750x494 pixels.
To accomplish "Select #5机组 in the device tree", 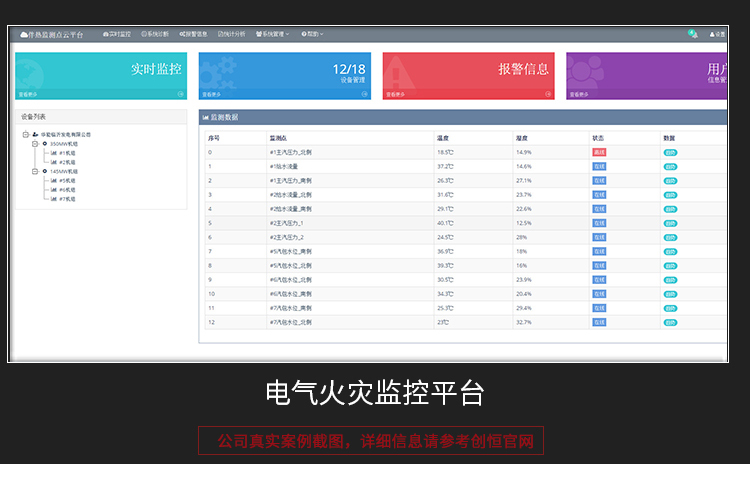I will (x=66, y=181).
